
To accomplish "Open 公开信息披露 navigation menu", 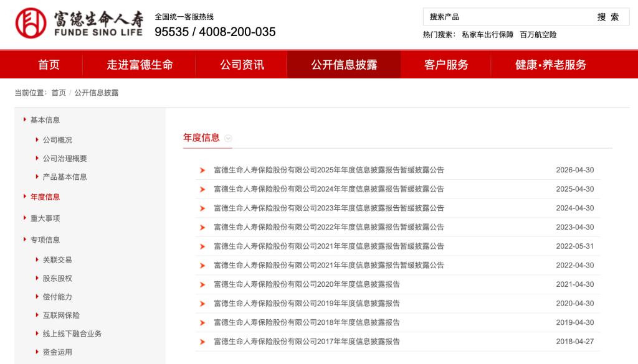I will 344,65.
